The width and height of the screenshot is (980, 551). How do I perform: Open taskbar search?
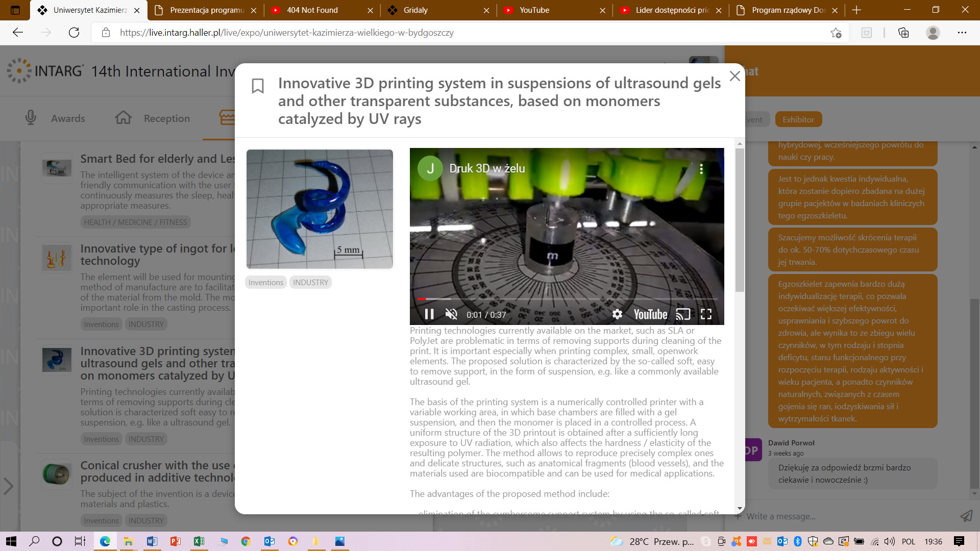[34, 541]
